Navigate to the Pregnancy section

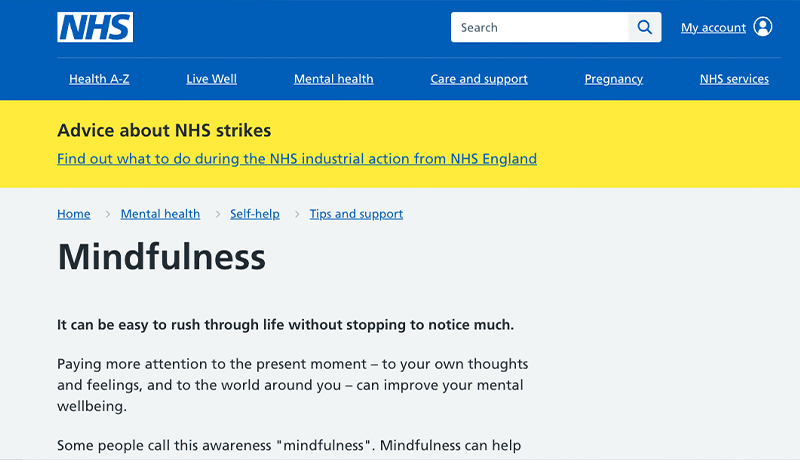tap(614, 79)
